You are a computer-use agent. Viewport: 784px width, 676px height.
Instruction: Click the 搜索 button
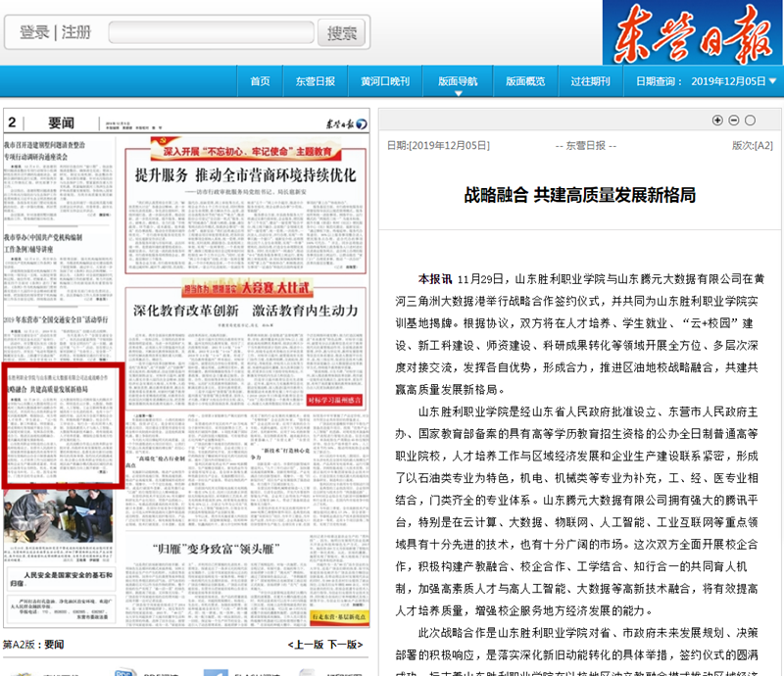pyautogui.click(x=341, y=33)
